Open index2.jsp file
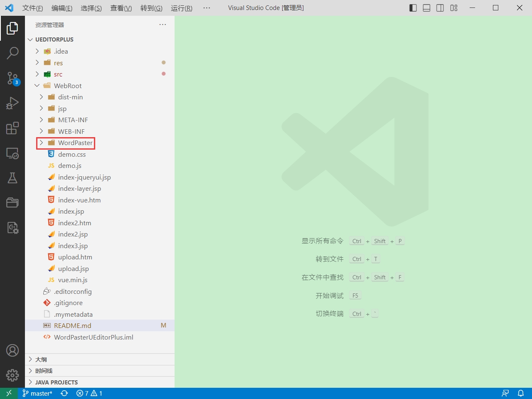The width and height of the screenshot is (532, 399). click(x=100, y=234)
